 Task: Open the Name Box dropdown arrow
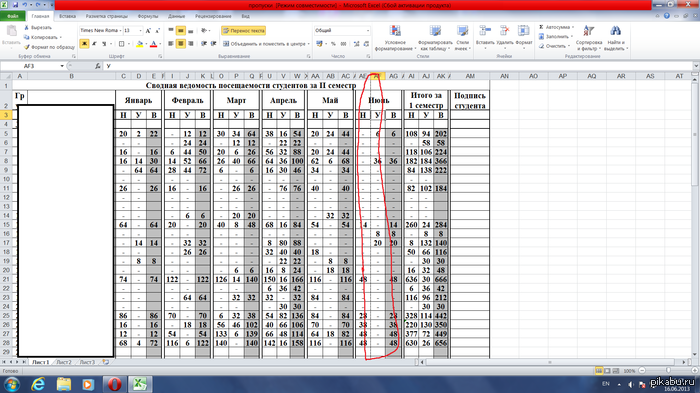point(62,66)
